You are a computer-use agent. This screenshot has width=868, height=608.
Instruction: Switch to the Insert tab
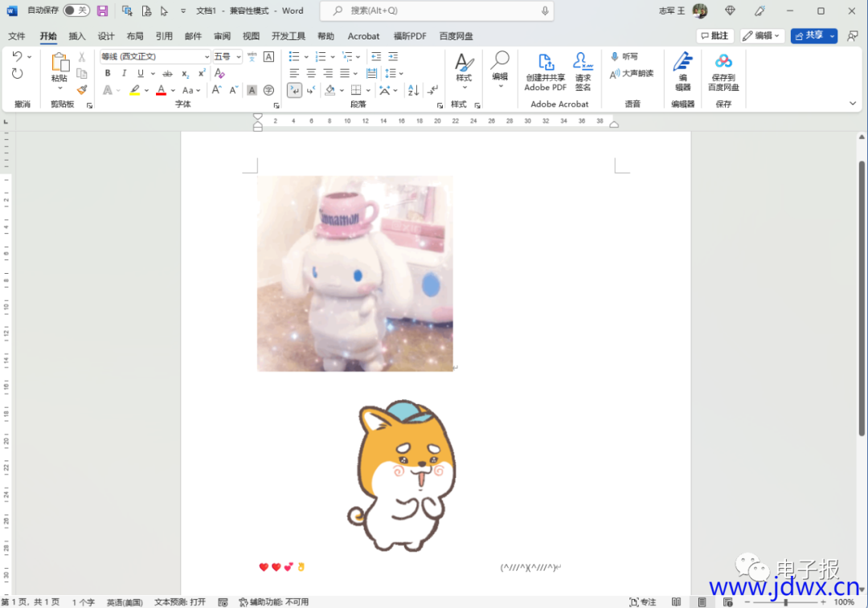pos(77,36)
